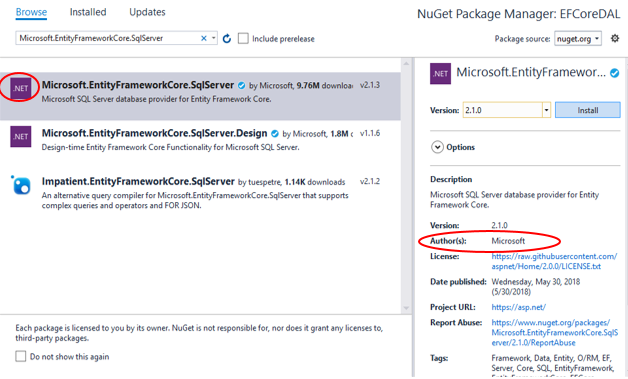
Task: Open the Package source dropdown
Action: pyautogui.click(x=578, y=39)
